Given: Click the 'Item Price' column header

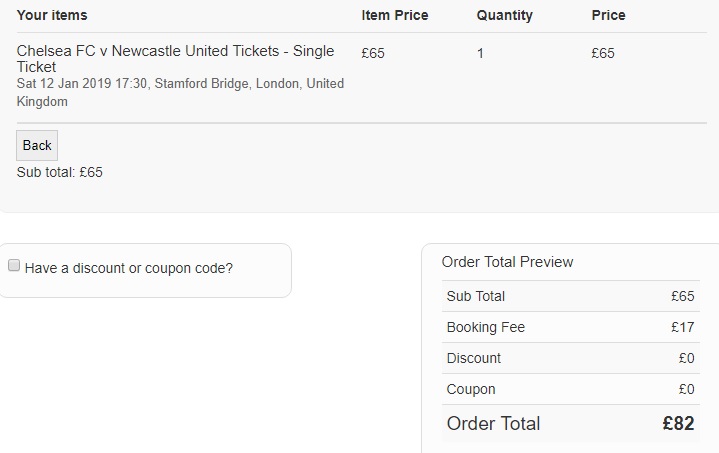Looking at the screenshot, I should coord(394,15).
